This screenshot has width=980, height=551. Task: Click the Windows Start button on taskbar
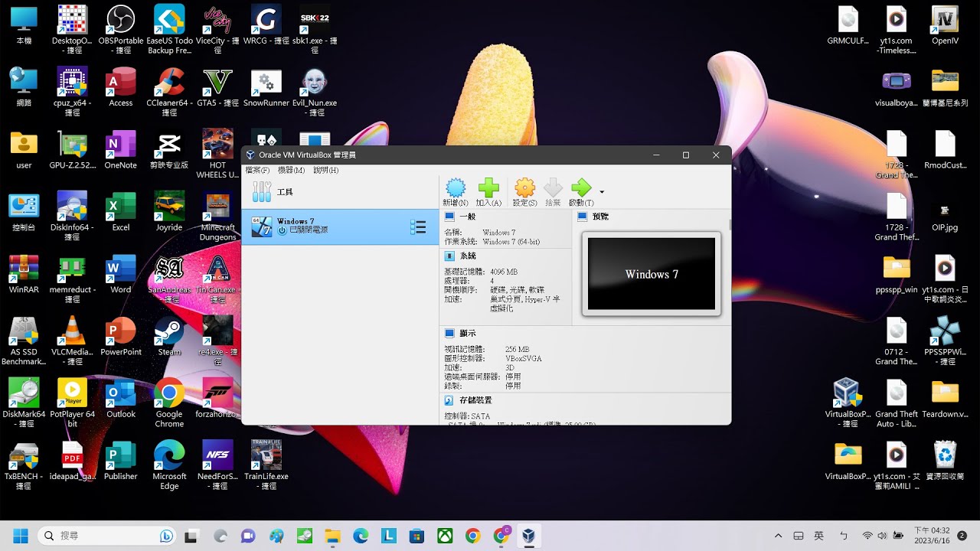21,536
